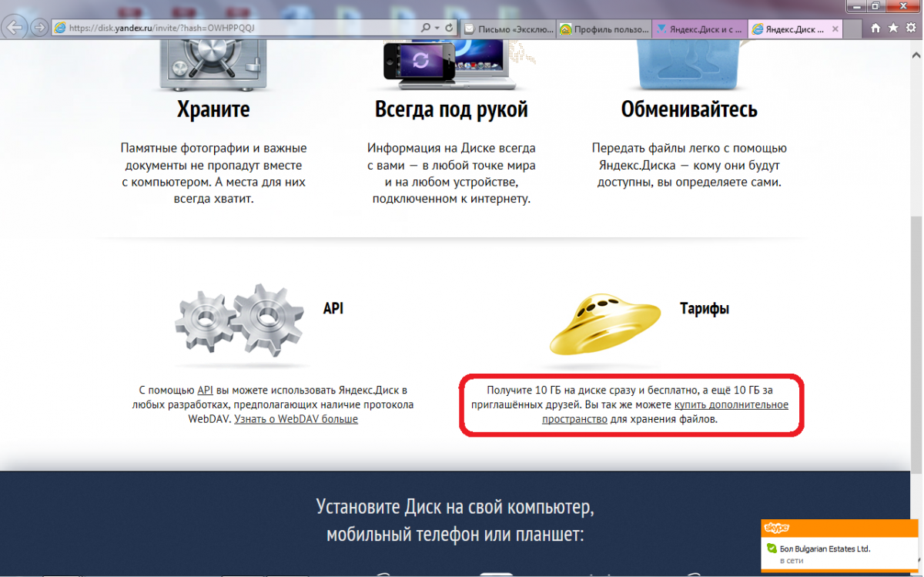Click the magnifier search icon in address bar
Image resolution: width=924 pixels, height=577 pixels.
pyautogui.click(x=426, y=28)
